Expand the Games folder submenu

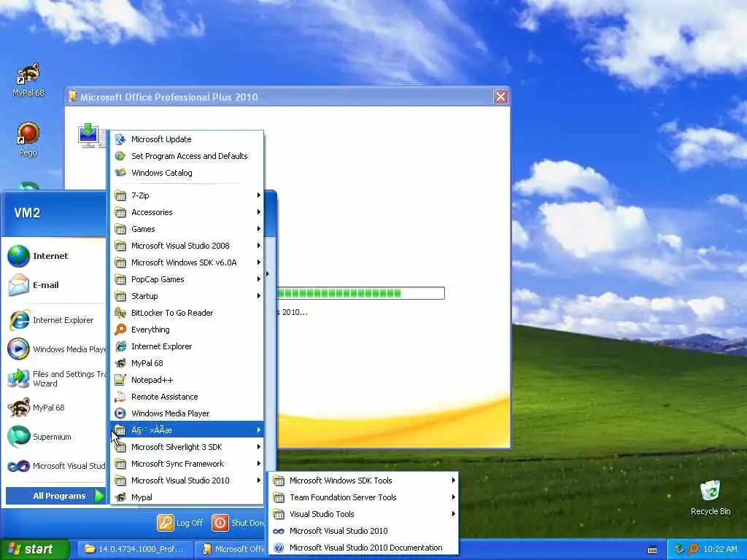coord(187,228)
